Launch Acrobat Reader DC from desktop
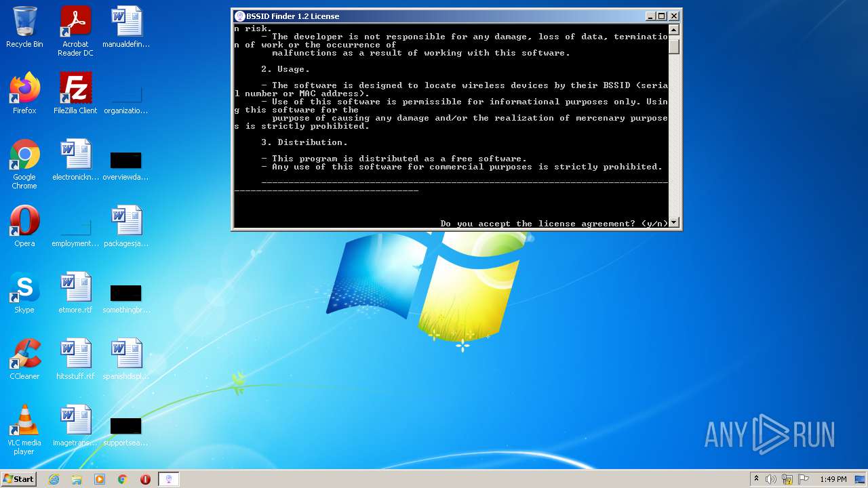Viewport: 868px width, 488px height. 75,31
